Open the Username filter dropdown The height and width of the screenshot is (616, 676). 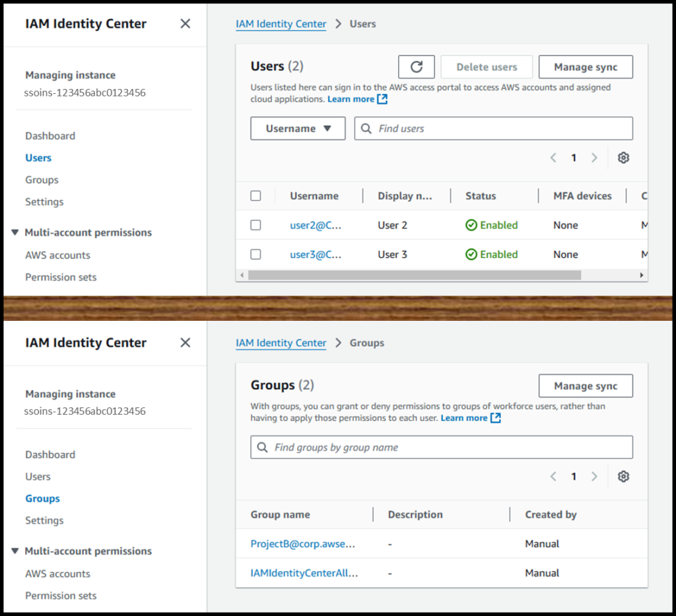pyautogui.click(x=298, y=128)
